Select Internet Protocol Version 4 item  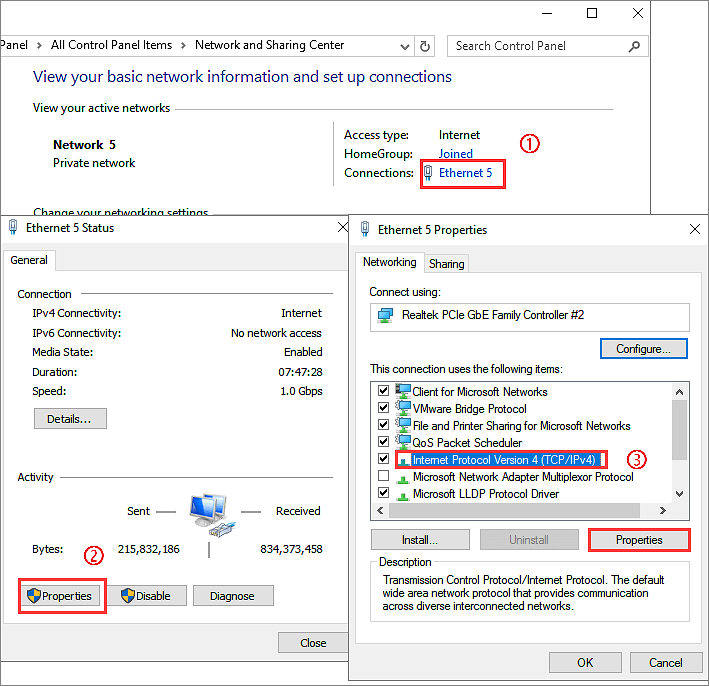coord(503,460)
